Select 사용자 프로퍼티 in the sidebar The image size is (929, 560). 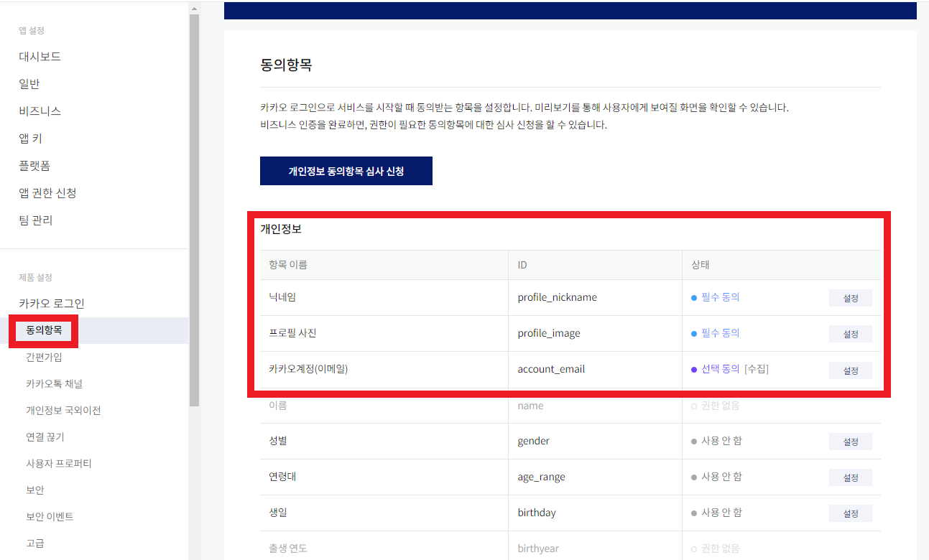click(x=59, y=464)
